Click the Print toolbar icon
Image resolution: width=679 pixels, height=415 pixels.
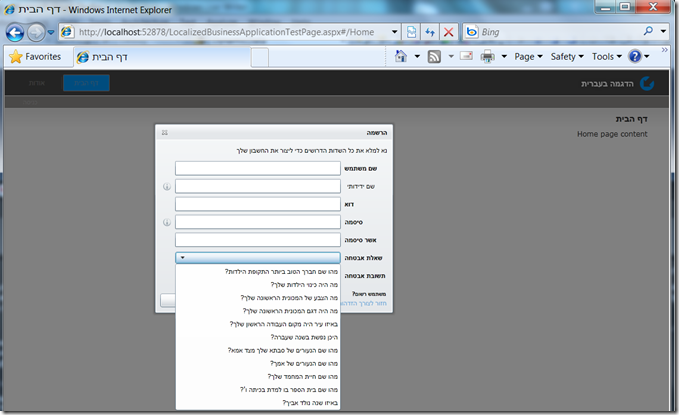coord(487,57)
